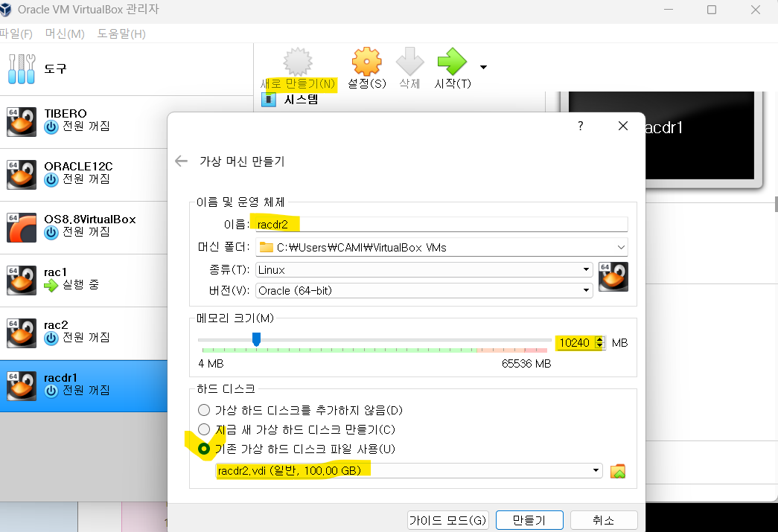The height and width of the screenshot is (532, 778).
Task: Open the File (파일) menu
Action: click(x=16, y=33)
